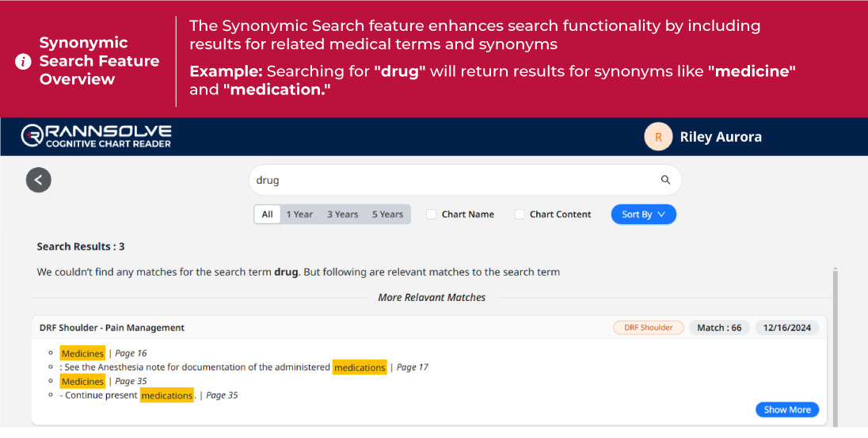Select the 3 Years filter tab
This screenshot has width=868, height=438.
pos(342,215)
